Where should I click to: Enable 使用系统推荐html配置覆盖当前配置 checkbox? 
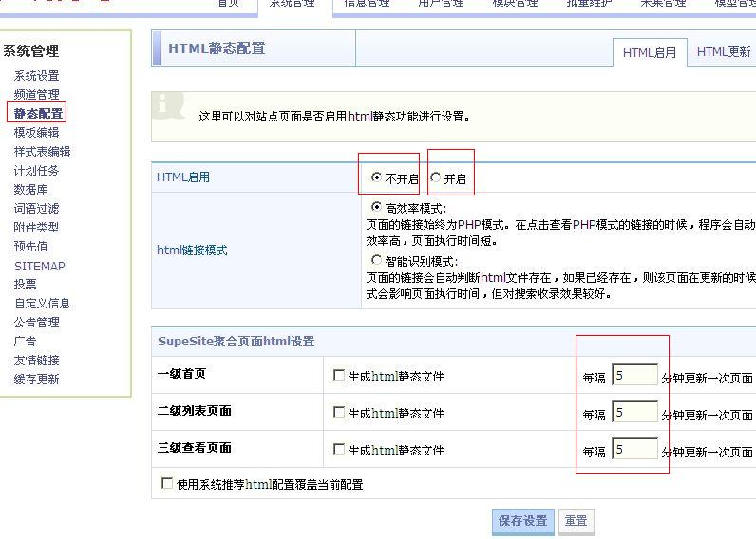pos(167,483)
